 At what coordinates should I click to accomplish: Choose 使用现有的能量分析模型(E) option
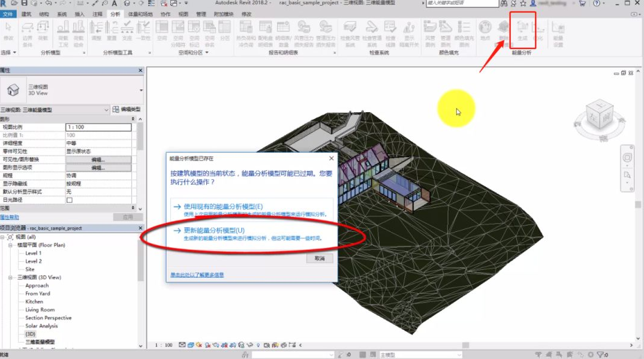pos(251,210)
